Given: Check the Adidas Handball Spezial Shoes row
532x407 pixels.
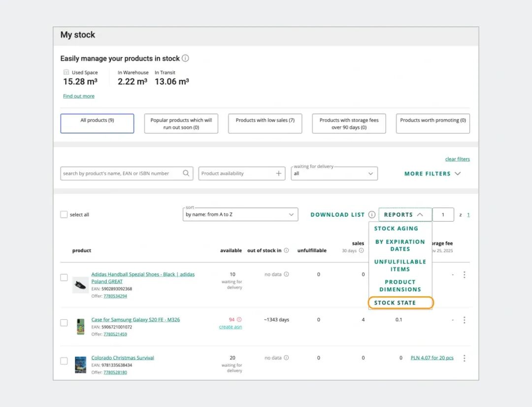Looking at the screenshot, I should 64,277.
